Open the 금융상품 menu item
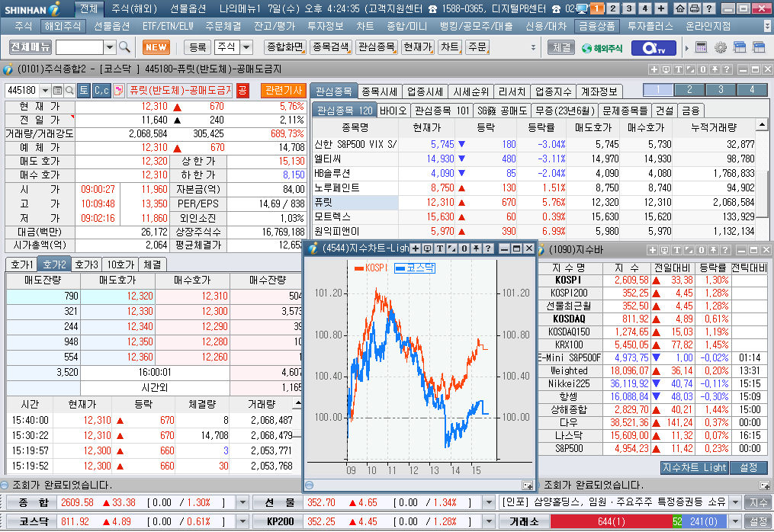The height and width of the screenshot is (532, 774). (596, 26)
